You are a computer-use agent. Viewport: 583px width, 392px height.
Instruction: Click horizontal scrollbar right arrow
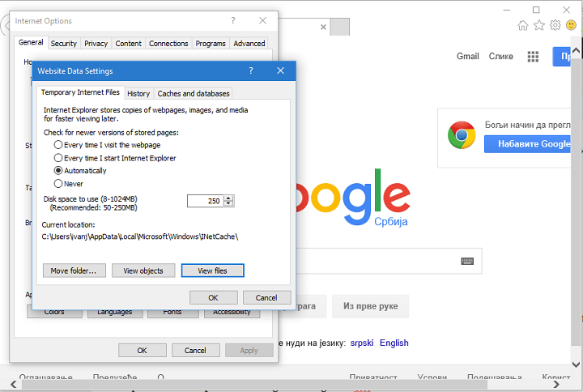556,384
